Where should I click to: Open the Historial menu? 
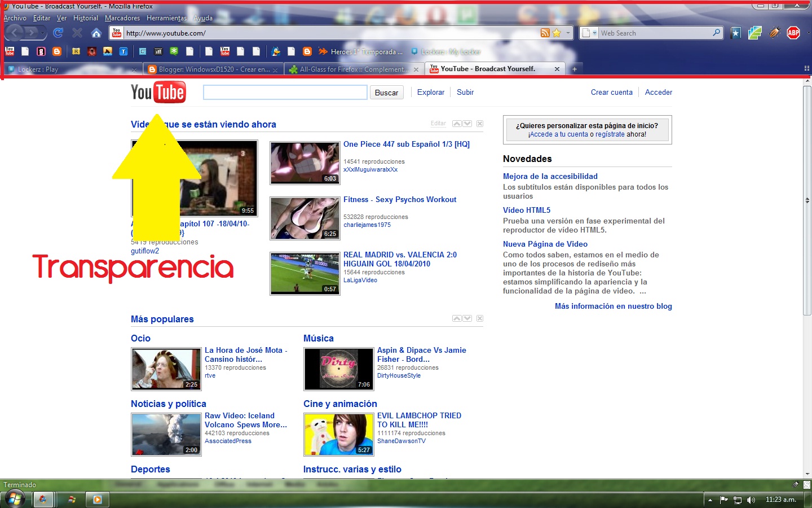point(86,18)
